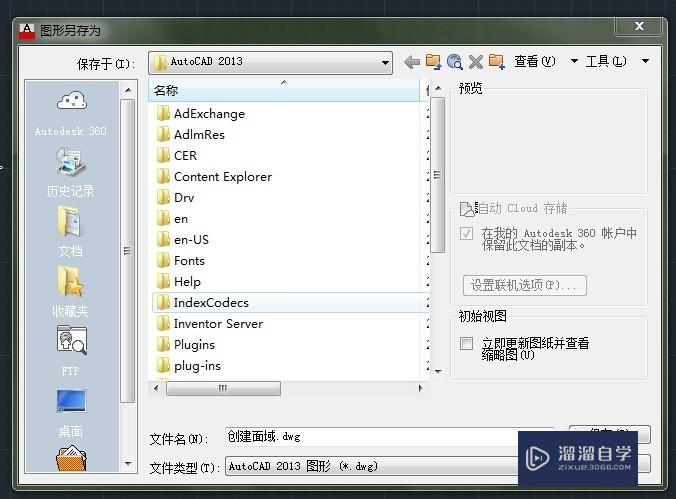Click the Plugins folder icon

click(163, 345)
